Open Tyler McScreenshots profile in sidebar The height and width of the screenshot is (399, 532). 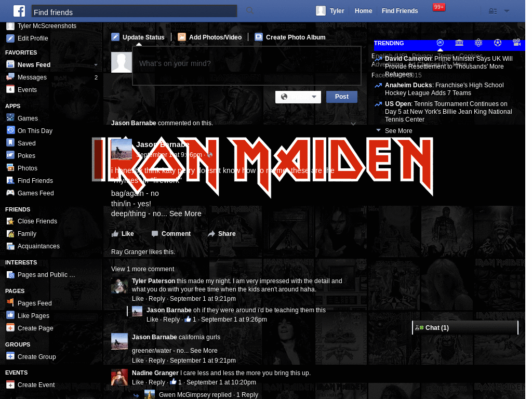(47, 26)
